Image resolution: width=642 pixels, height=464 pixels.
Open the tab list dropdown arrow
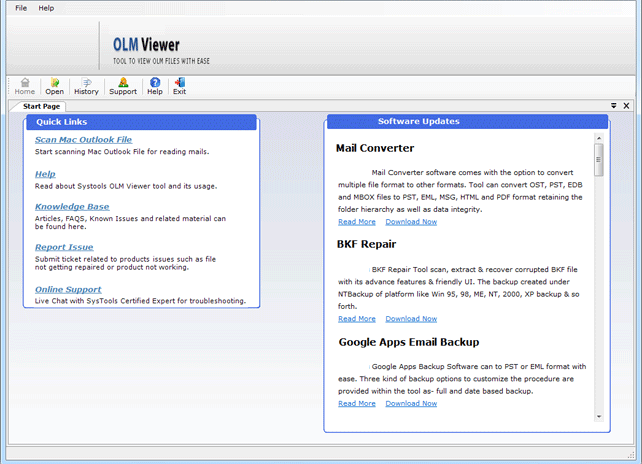click(x=613, y=106)
